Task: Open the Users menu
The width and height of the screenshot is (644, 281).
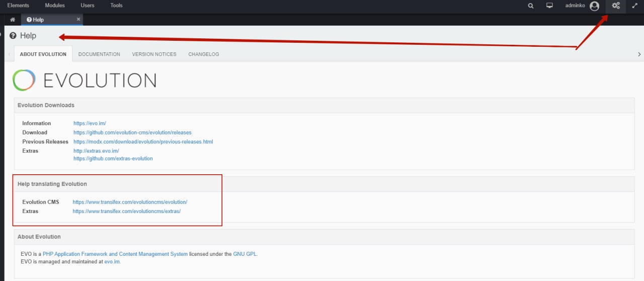Action: click(x=88, y=6)
